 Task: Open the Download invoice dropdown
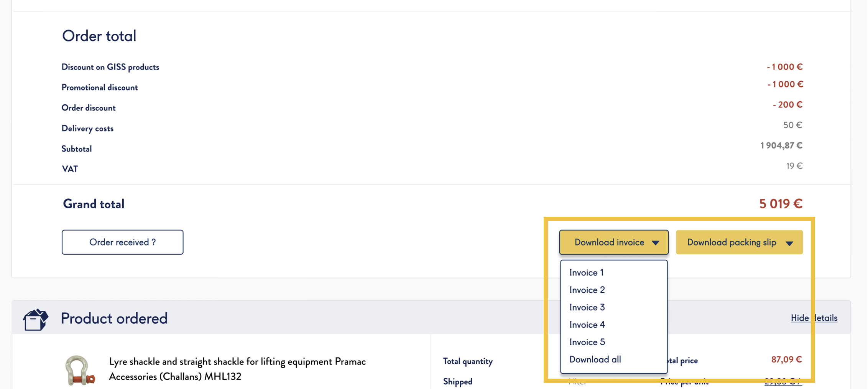point(613,242)
